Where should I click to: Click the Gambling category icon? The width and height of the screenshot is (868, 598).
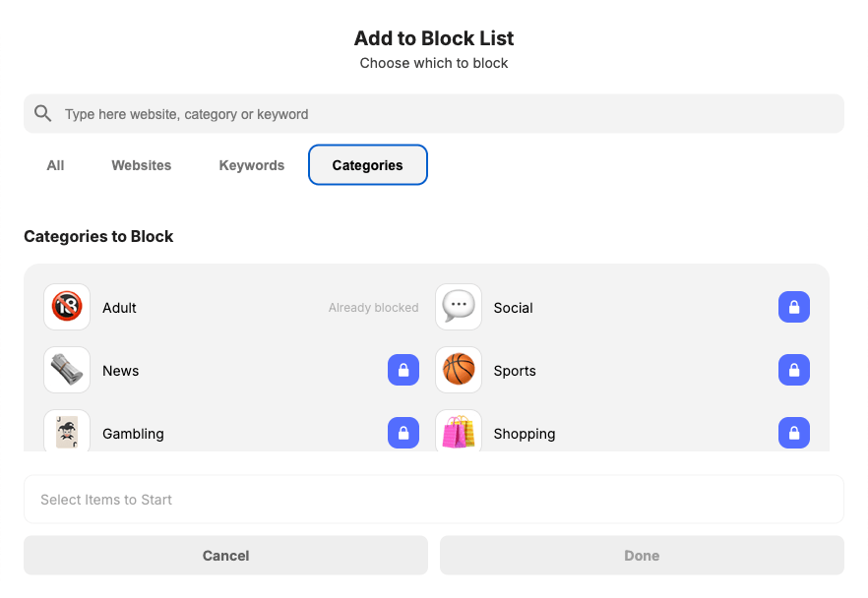click(x=67, y=433)
